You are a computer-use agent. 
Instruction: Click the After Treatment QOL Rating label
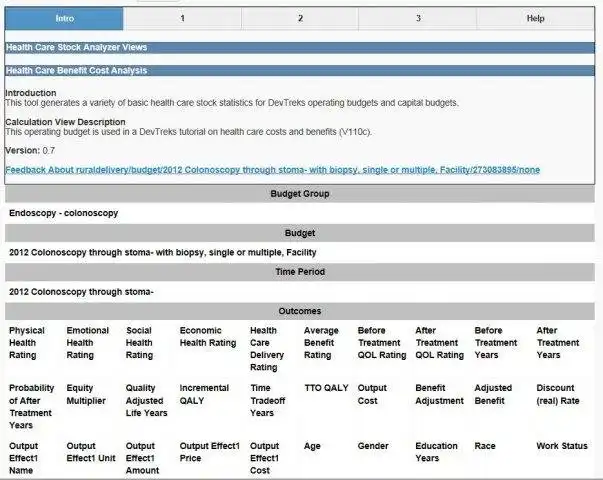(x=440, y=343)
